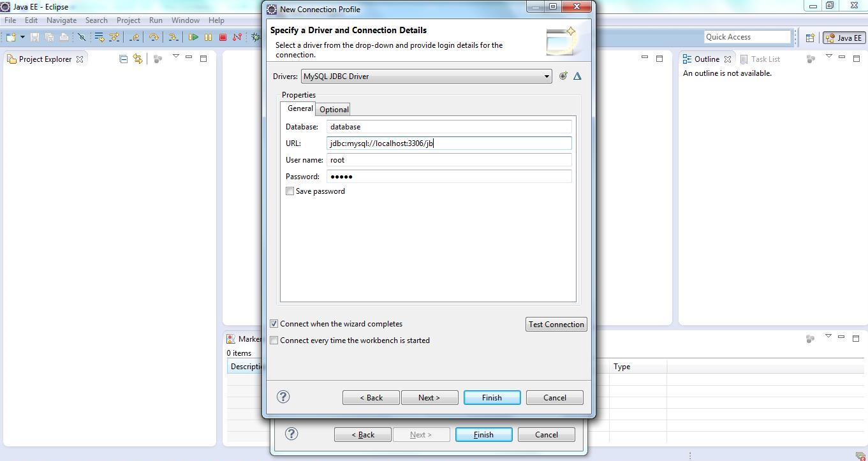Click the Password field
Image resolution: width=868 pixels, height=461 pixels.
click(x=449, y=177)
